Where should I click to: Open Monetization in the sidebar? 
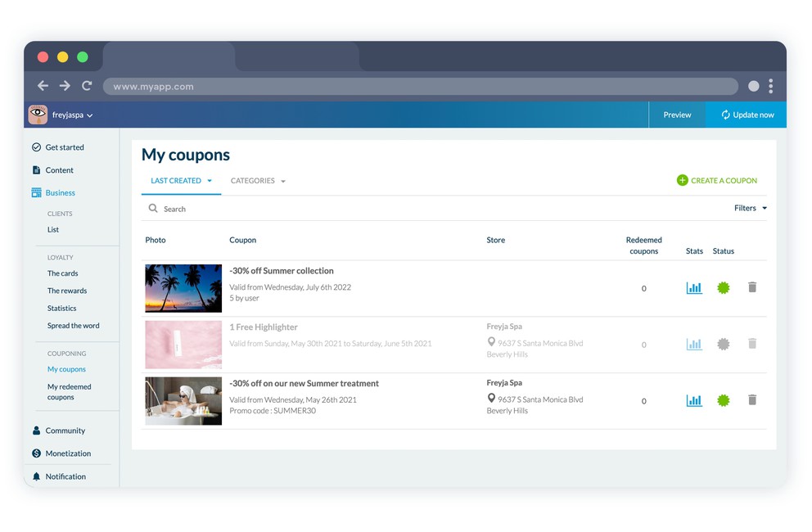pos(67,453)
